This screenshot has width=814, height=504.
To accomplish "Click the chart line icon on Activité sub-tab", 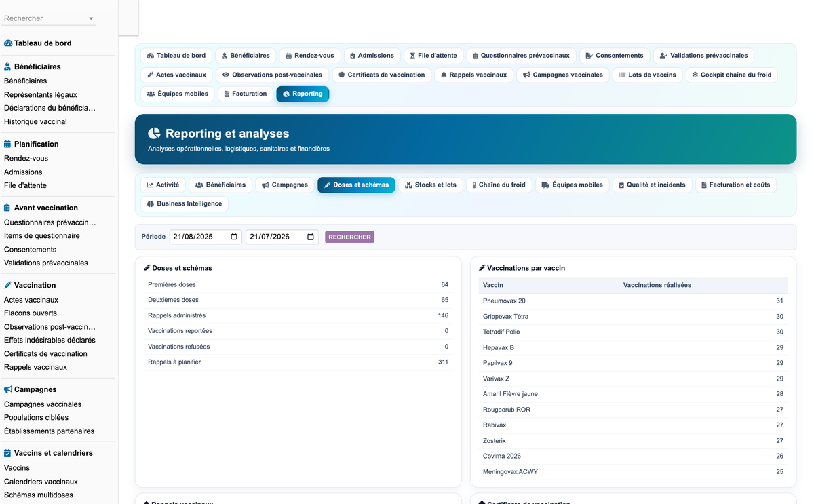I will point(150,185).
